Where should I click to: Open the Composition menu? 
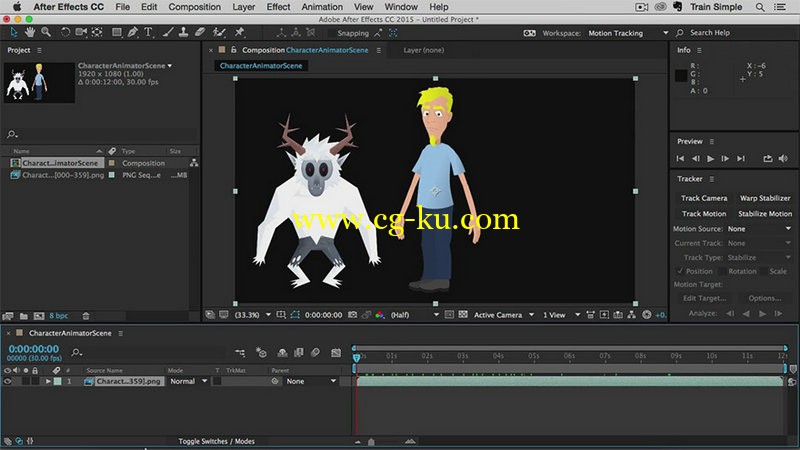(194, 7)
